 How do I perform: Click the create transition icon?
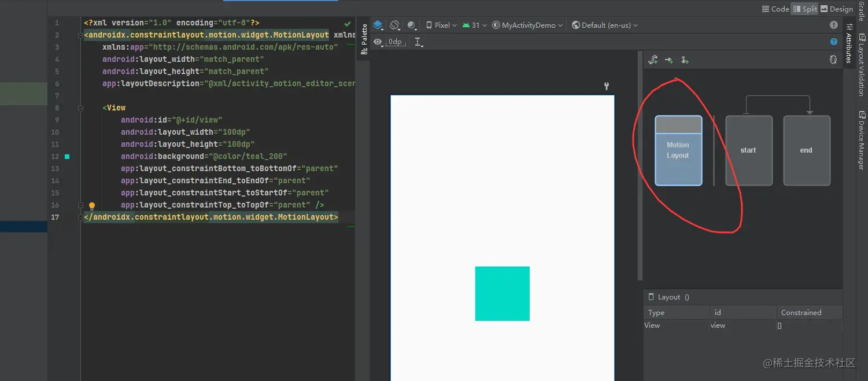coord(669,60)
